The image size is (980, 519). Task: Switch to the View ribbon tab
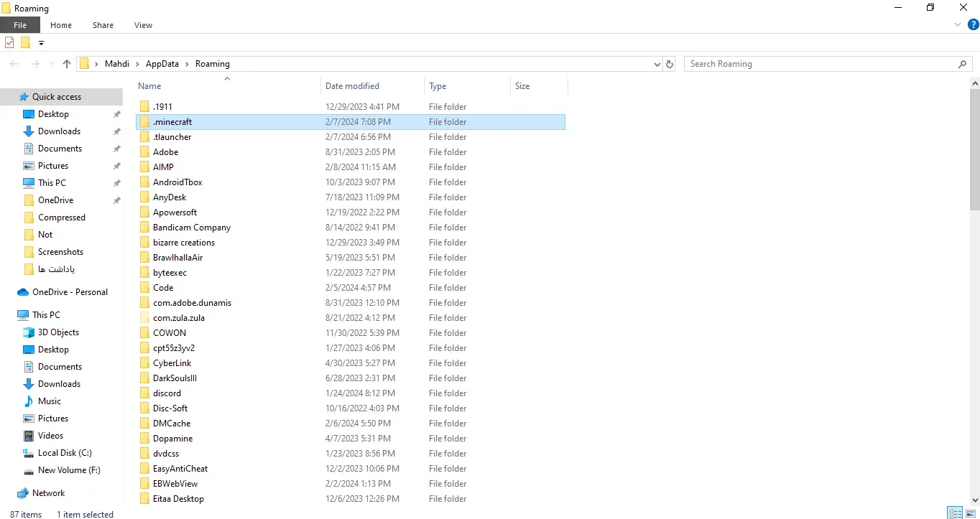[x=143, y=25]
